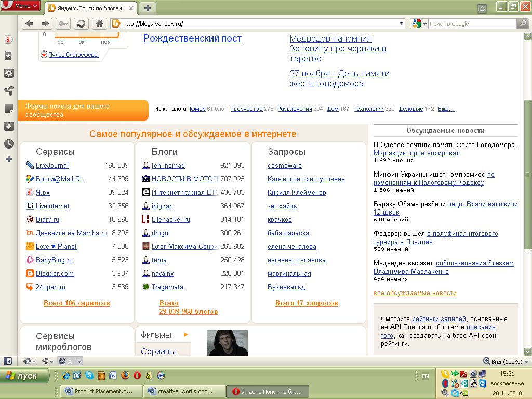Switch to the Сериалы tab
Image resolution: width=532 pixels, height=399 pixels.
tap(158, 351)
